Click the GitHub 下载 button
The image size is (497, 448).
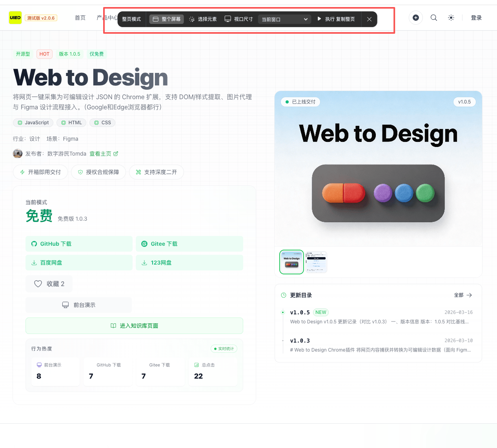79,244
